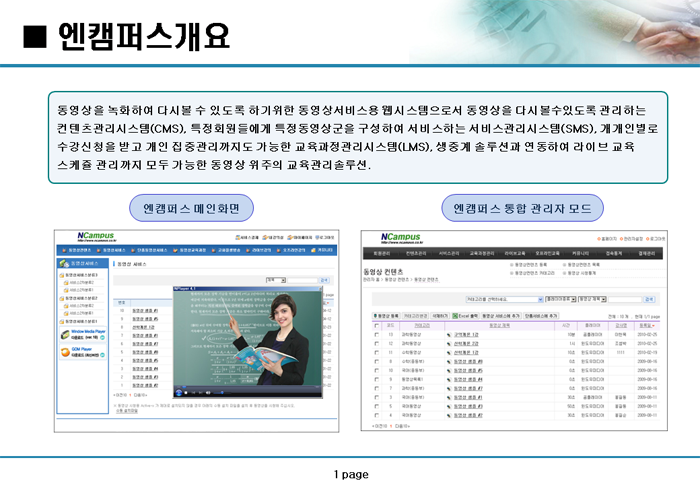Viewport: 700px width, 485px height.
Task: Check the checkbox for code 13 row
Action: (x=377, y=334)
